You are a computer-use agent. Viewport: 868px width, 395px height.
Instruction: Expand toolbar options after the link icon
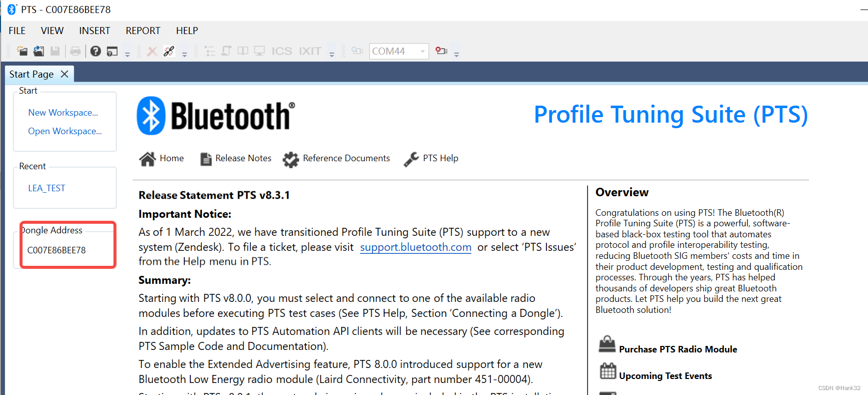184,54
